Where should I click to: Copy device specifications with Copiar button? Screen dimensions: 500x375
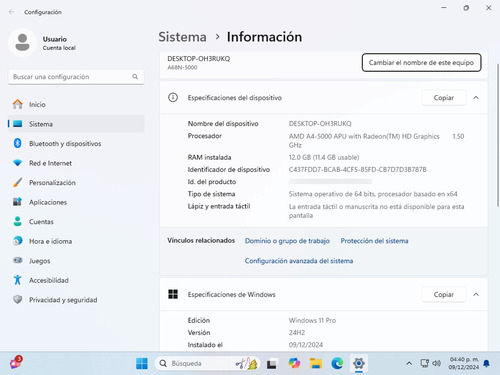click(444, 98)
